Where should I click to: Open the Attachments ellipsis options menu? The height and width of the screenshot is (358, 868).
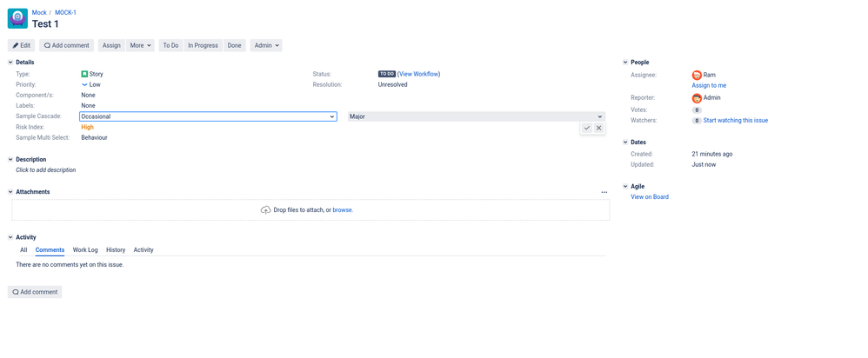click(x=604, y=192)
